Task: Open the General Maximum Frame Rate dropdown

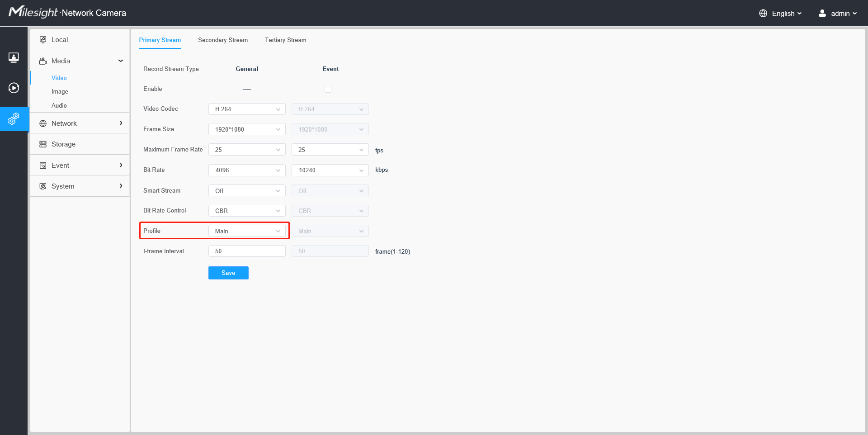Action: click(247, 150)
